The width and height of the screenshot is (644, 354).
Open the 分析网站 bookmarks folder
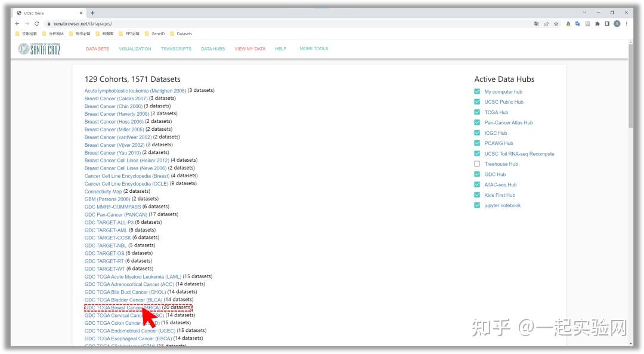click(x=52, y=33)
